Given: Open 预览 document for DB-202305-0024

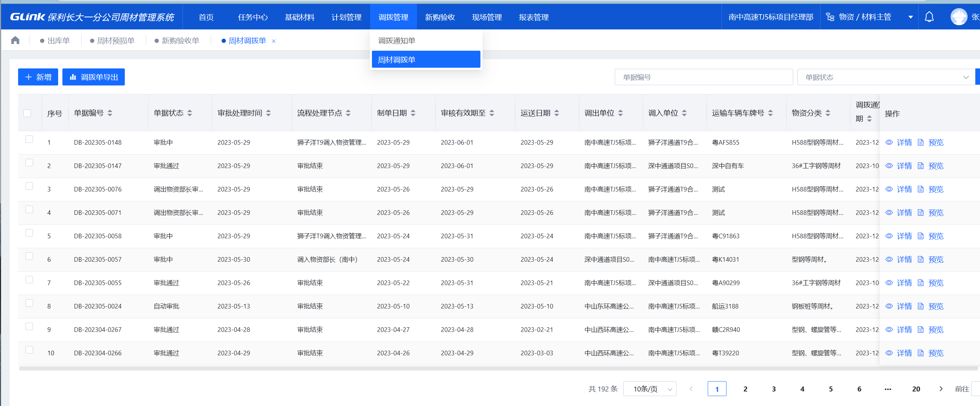Looking at the screenshot, I should click(x=931, y=306).
